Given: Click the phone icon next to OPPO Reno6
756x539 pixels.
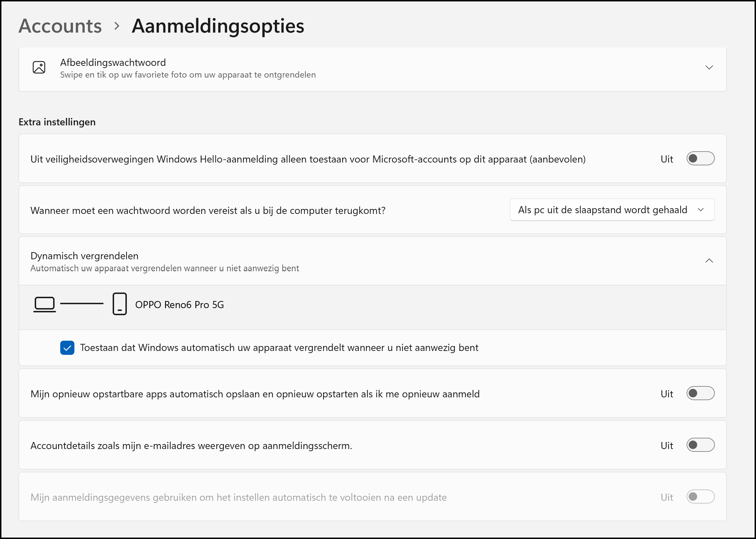Looking at the screenshot, I should pos(120,304).
